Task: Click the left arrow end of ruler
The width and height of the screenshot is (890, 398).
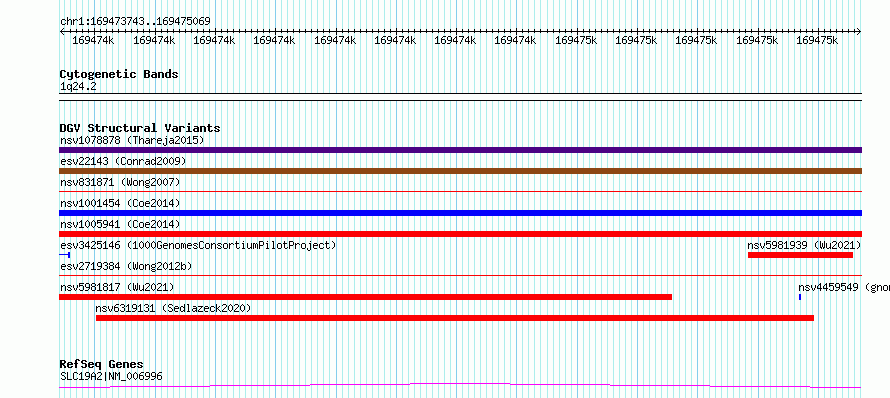Action: 62,31
